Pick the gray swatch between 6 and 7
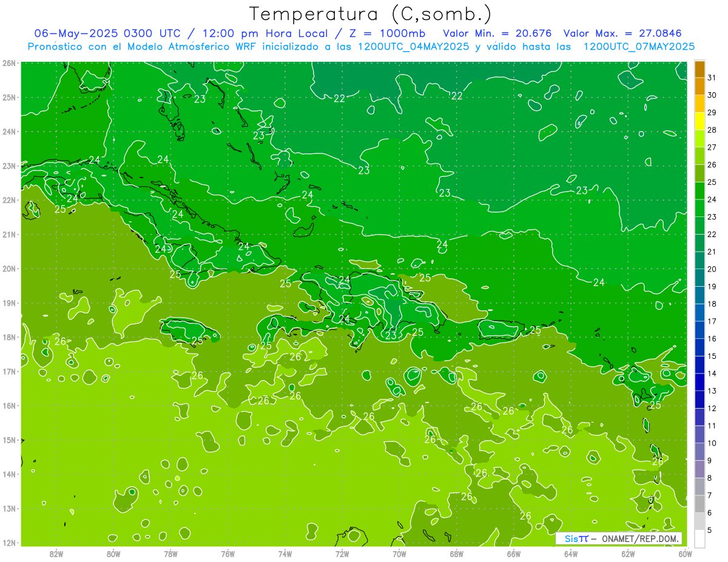This screenshot has height=562, width=728. [699, 504]
